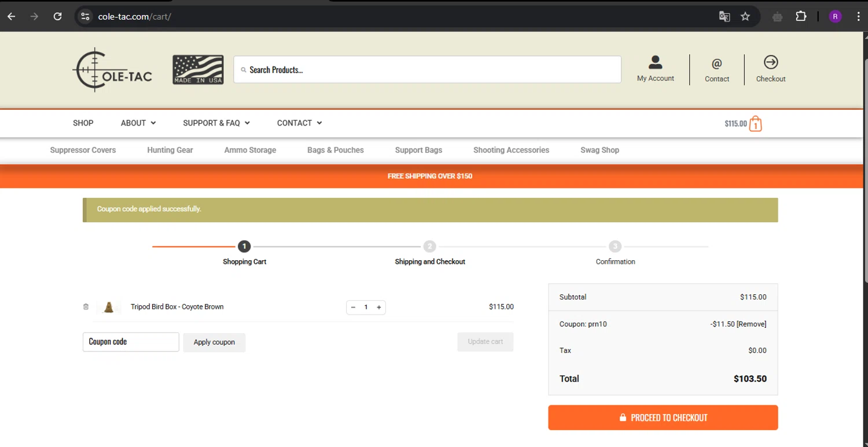Screen dimensions: 868x447
Task: Expand the CONTACT dropdown menu
Action: pos(299,123)
